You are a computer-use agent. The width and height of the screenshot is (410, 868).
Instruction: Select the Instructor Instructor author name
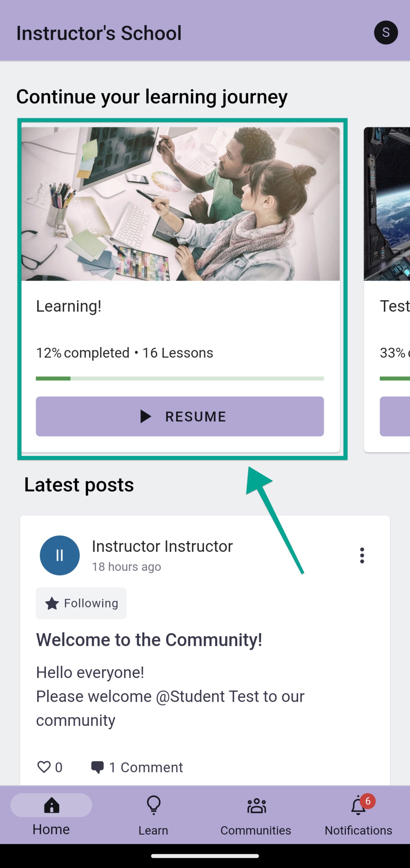coord(162,546)
